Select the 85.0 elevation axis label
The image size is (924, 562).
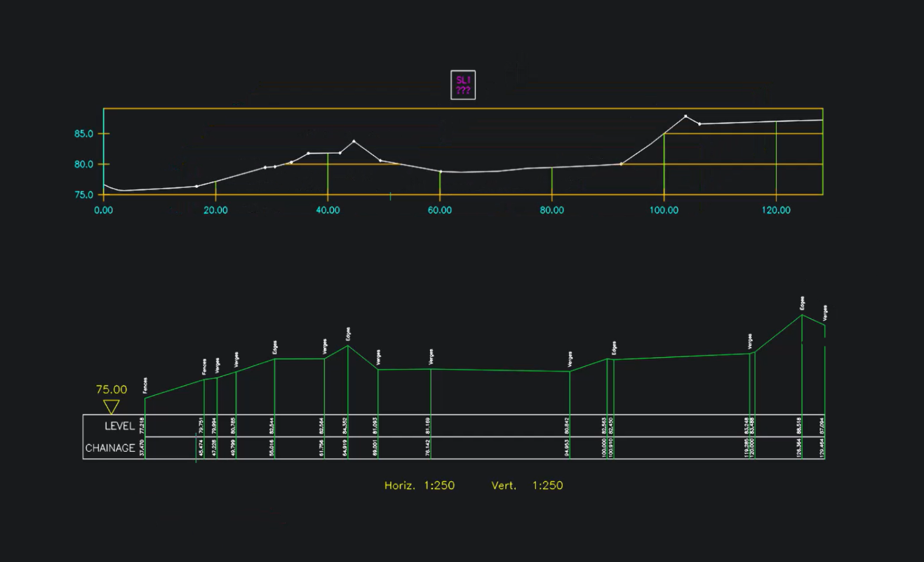pyautogui.click(x=84, y=133)
